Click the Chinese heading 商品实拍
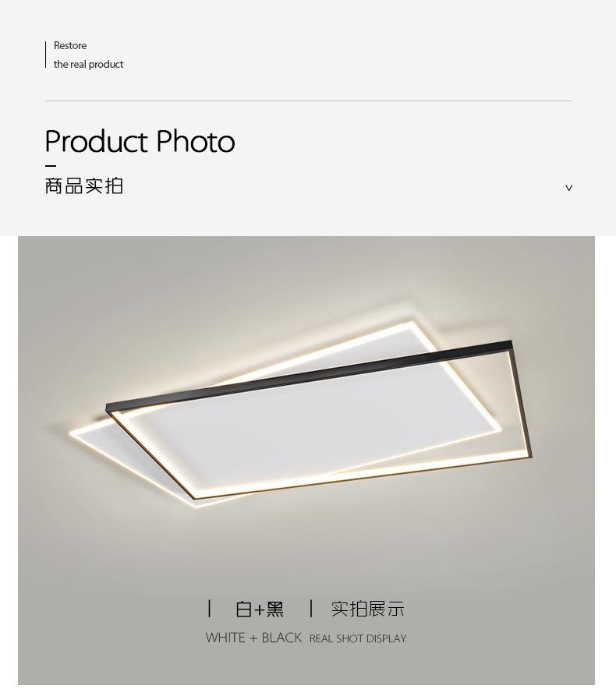Screen dimensions: 616x696 click(x=84, y=185)
